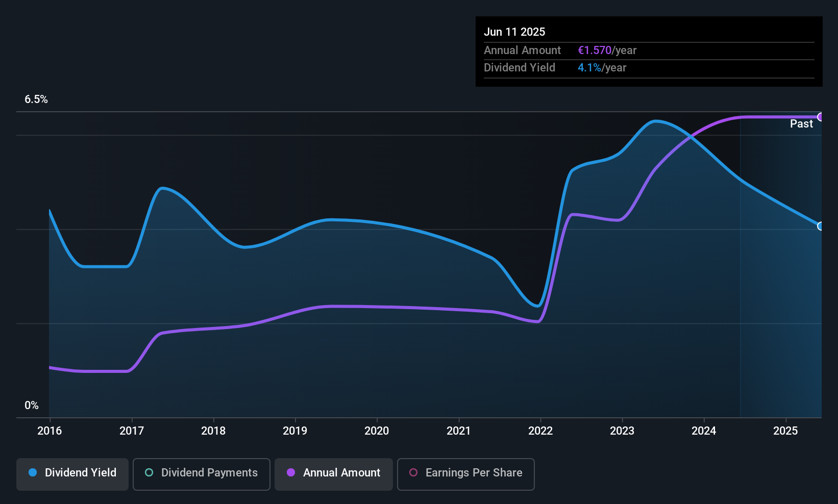Viewport: 838px width, 504px height.
Task: Click the 2019 x-axis label
Action: point(295,431)
